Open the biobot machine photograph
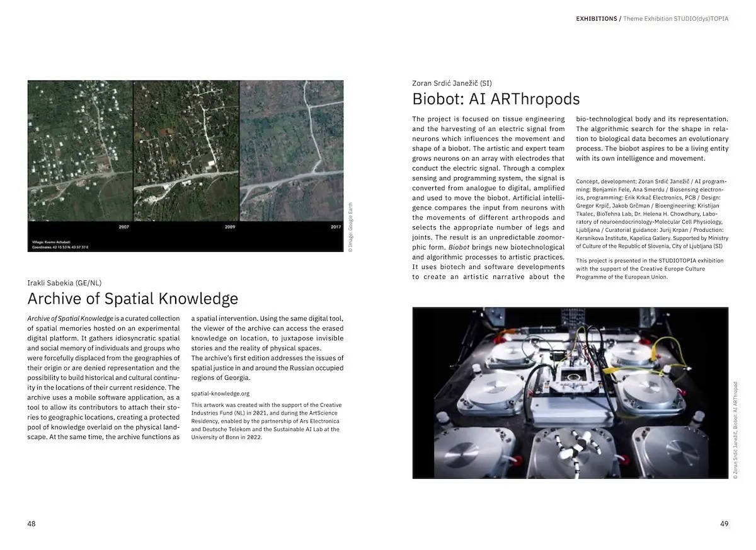 (570, 393)
